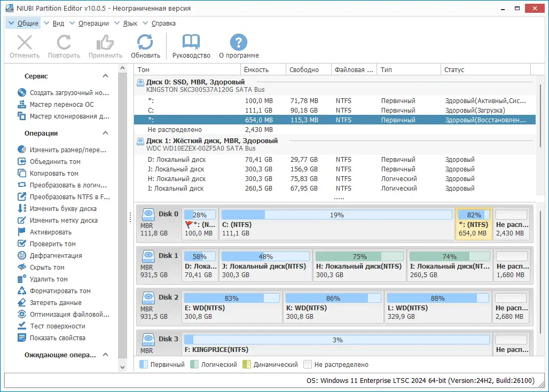Open the Вид menu
549x392 pixels.
click(58, 23)
